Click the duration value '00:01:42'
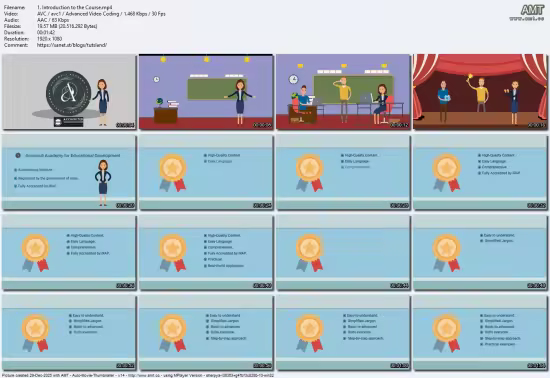Viewport: 550px width, 378px height. pos(46,32)
